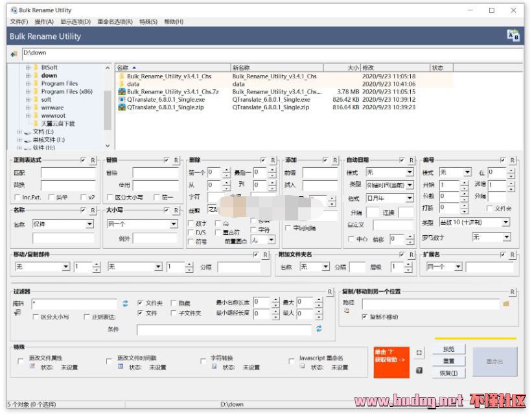Click the question mark help icon near 恢复(I)
532x414 pixels.
pos(419,370)
